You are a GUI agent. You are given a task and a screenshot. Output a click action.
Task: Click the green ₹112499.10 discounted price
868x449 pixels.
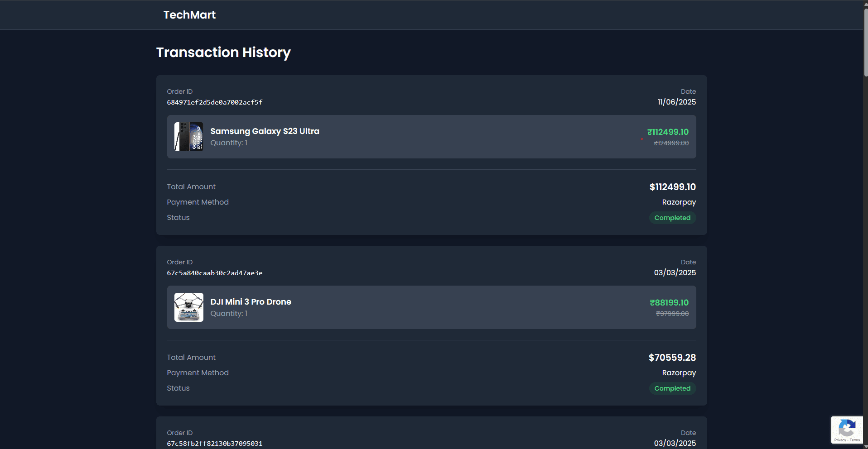(668, 132)
